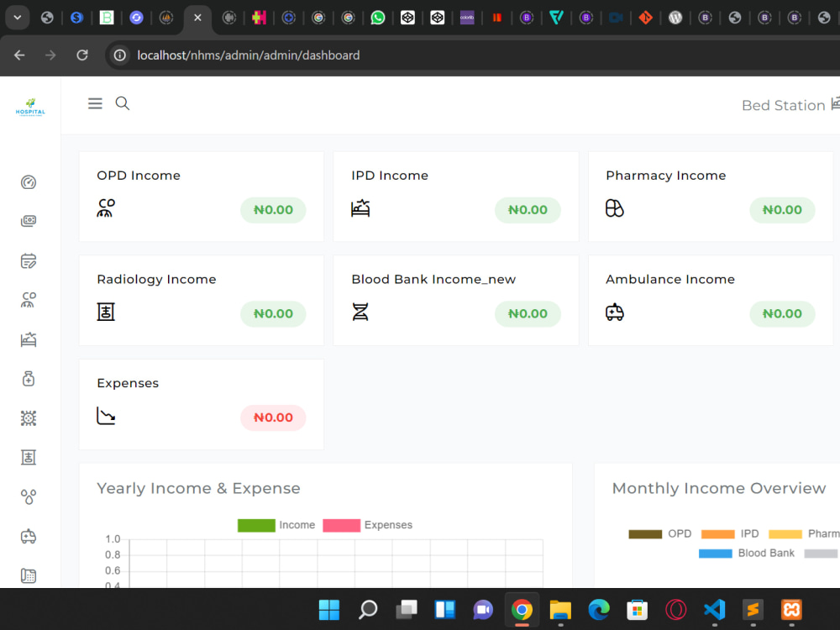Image resolution: width=840 pixels, height=630 pixels.
Task: Click the Pharmacy Income ₦0.00 badge
Action: pos(782,210)
